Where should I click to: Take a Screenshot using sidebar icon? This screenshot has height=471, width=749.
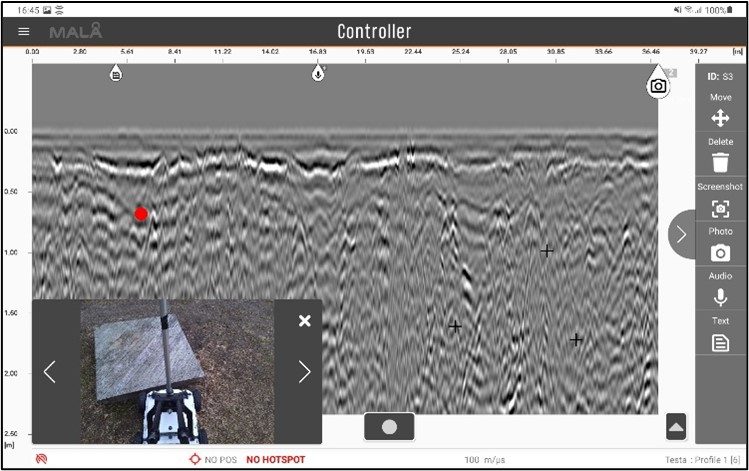720,208
